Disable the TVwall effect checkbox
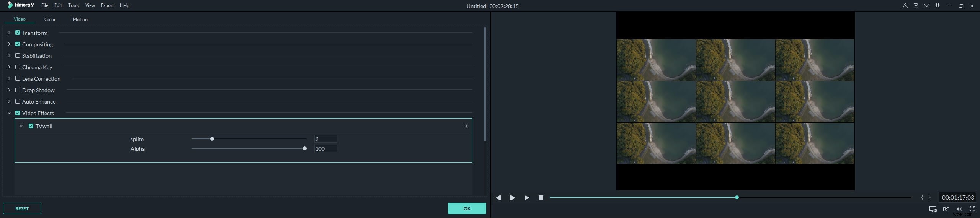Image resolution: width=980 pixels, height=218 pixels. [31, 126]
